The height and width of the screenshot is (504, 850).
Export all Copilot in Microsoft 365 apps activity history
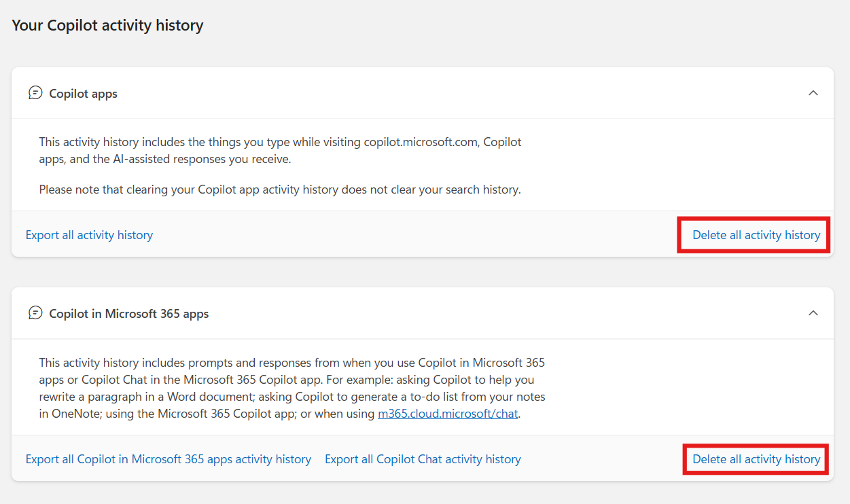[x=168, y=459]
